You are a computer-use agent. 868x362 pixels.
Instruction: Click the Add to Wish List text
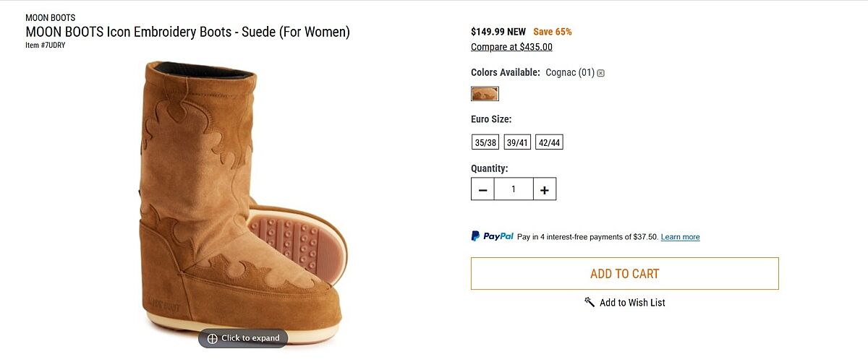point(632,303)
